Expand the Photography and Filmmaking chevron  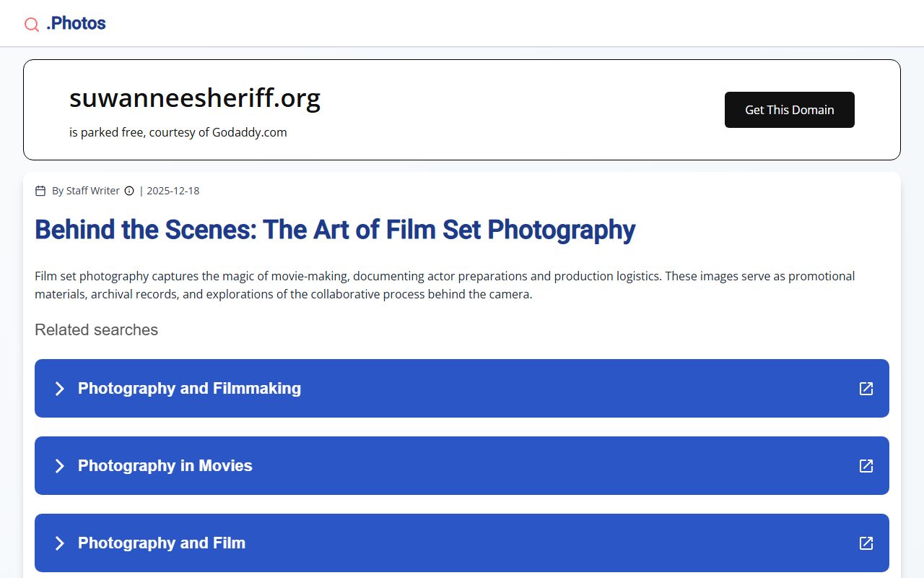[60, 389]
